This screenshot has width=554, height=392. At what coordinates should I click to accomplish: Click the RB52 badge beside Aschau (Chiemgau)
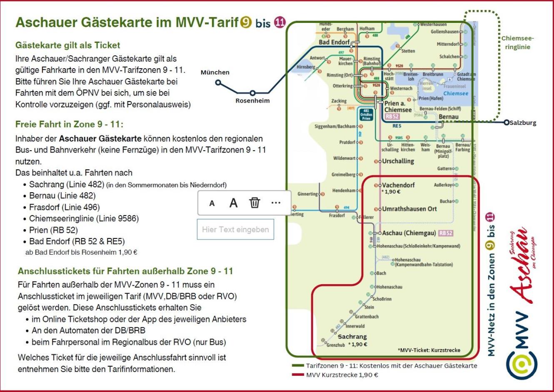tap(446, 233)
